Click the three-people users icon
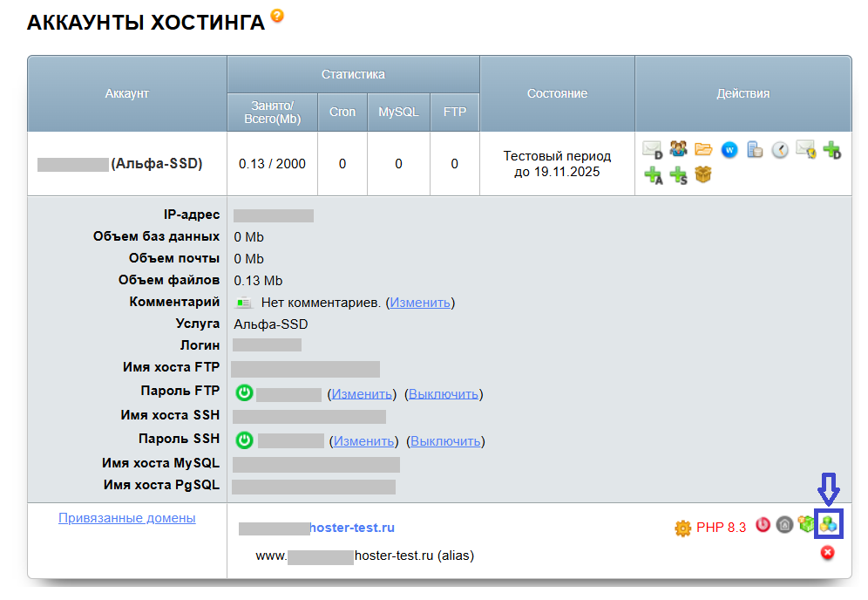Viewport: 868px width, 600px height. 678,149
